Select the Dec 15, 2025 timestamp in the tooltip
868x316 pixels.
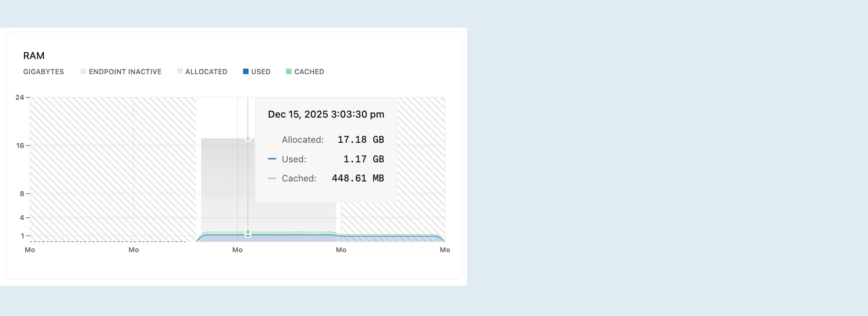click(326, 114)
